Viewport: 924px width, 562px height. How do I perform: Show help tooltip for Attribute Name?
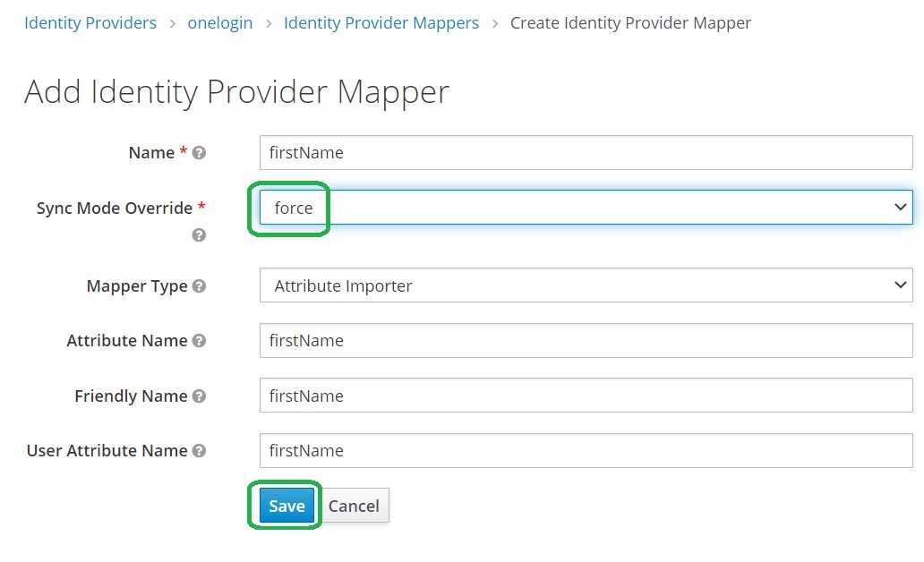point(199,341)
